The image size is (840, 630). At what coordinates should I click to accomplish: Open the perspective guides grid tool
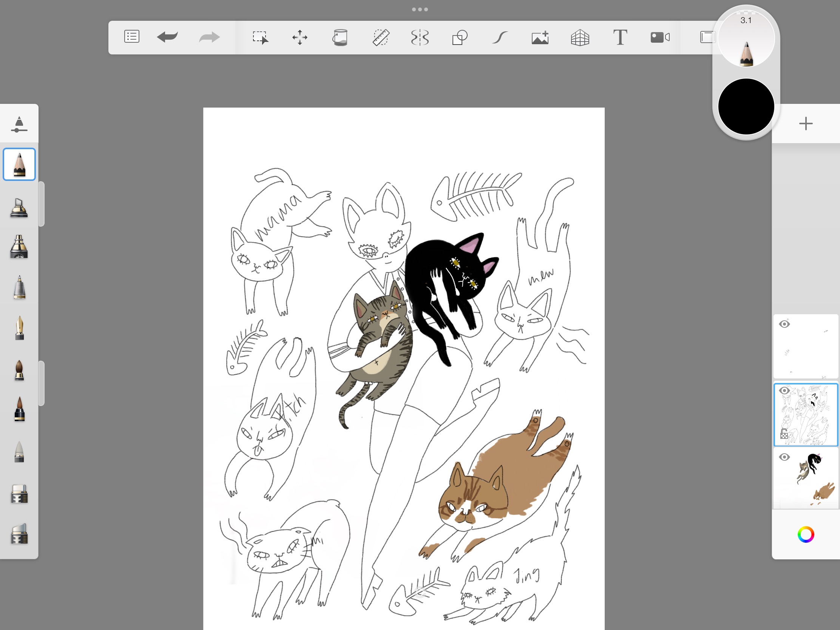click(580, 37)
